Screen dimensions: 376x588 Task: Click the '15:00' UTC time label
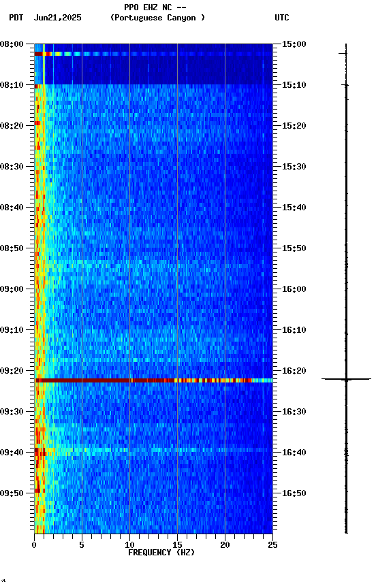tap(294, 44)
